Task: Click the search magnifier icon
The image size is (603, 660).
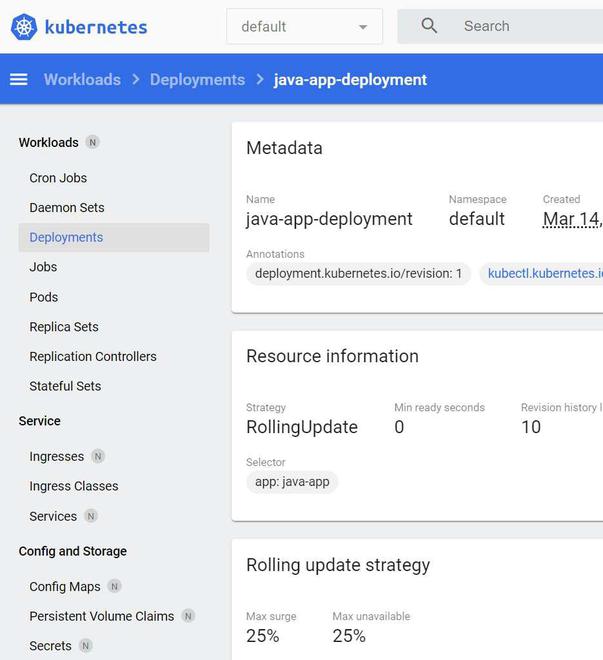Action: (429, 26)
